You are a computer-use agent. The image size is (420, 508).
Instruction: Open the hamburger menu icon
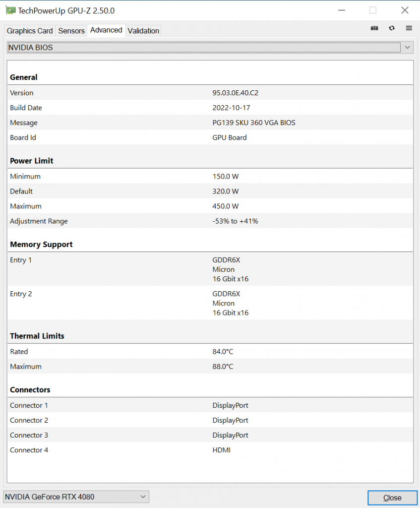coord(409,28)
